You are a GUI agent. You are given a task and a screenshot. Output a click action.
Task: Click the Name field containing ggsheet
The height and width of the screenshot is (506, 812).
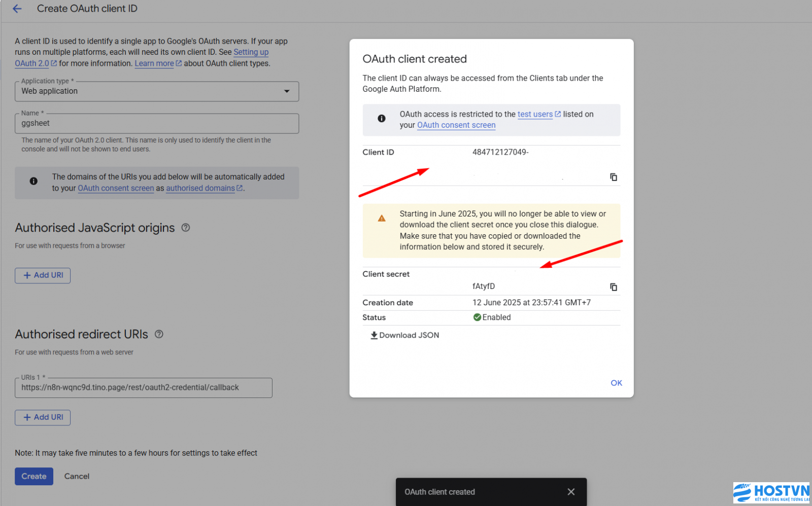point(157,123)
